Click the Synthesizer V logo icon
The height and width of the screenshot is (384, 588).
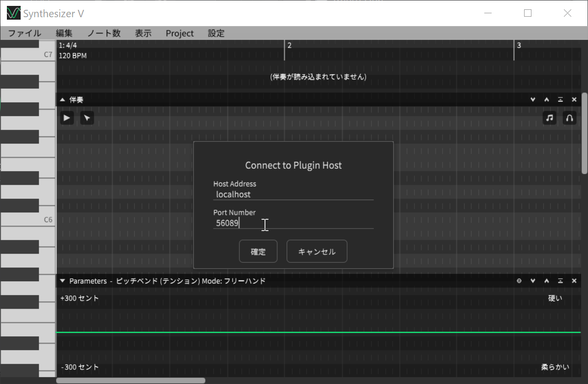pos(13,13)
